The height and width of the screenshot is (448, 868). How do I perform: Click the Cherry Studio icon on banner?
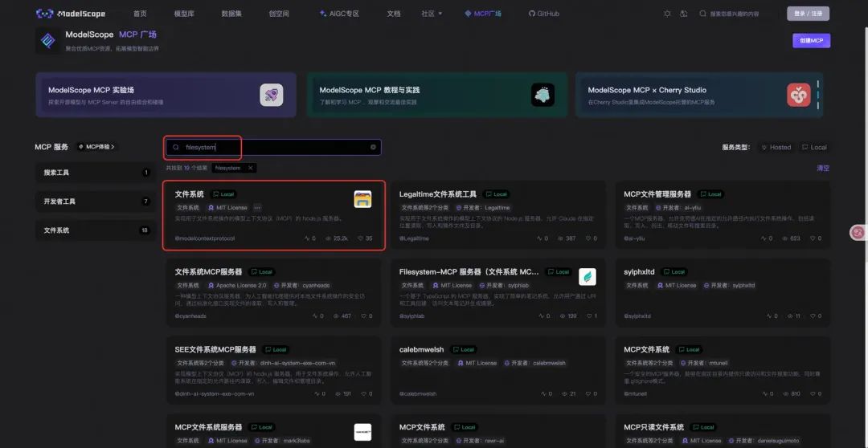coord(799,95)
